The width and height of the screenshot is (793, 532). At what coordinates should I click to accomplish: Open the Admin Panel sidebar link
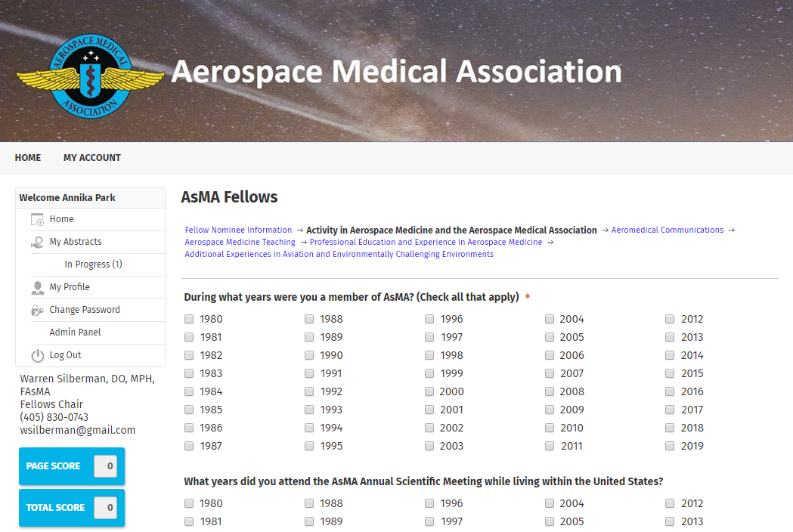coord(75,332)
